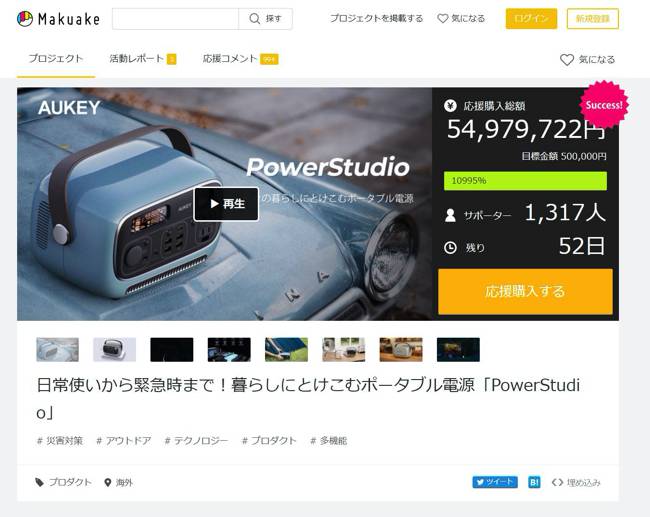
Task: Select seventh thumbnail with warm orange interior
Action: pos(401,350)
